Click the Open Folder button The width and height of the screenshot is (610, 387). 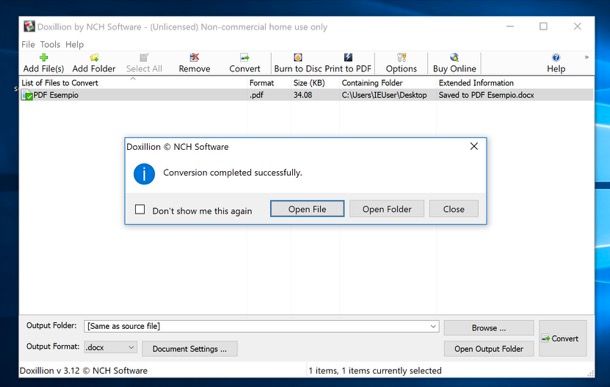[387, 209]
